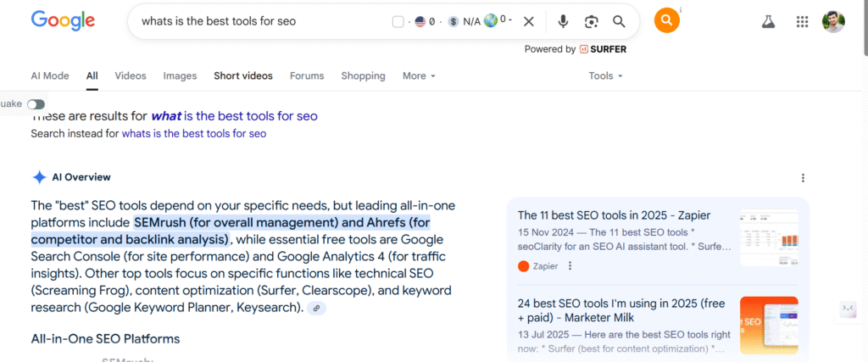
Task: Click the microphone voice search icon
Action: (x=564, y=22)
